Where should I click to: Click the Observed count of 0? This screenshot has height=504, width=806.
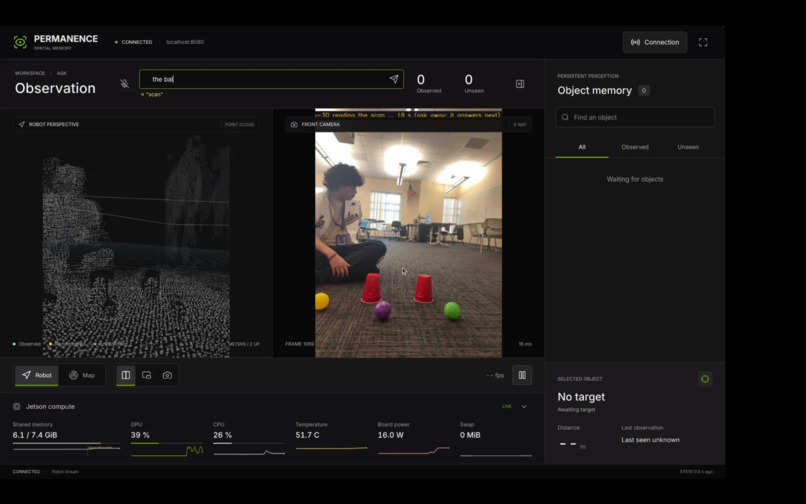click(x=420, y=80)
